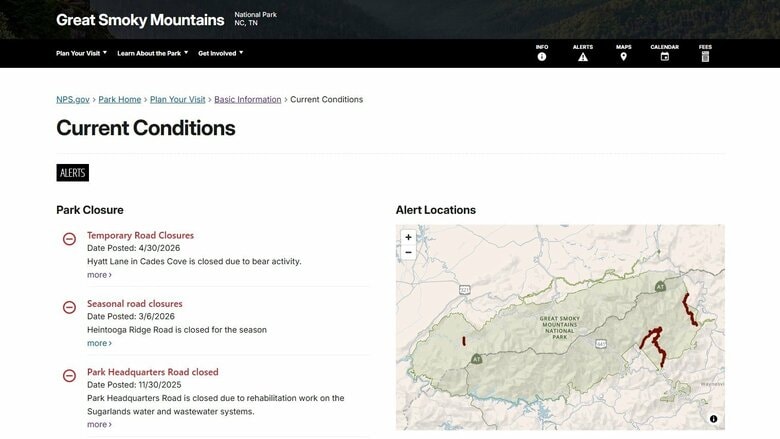Go to NPS.gov breadcrumb link
Screen dimensions: 780x439
click(x=73, y=99)
